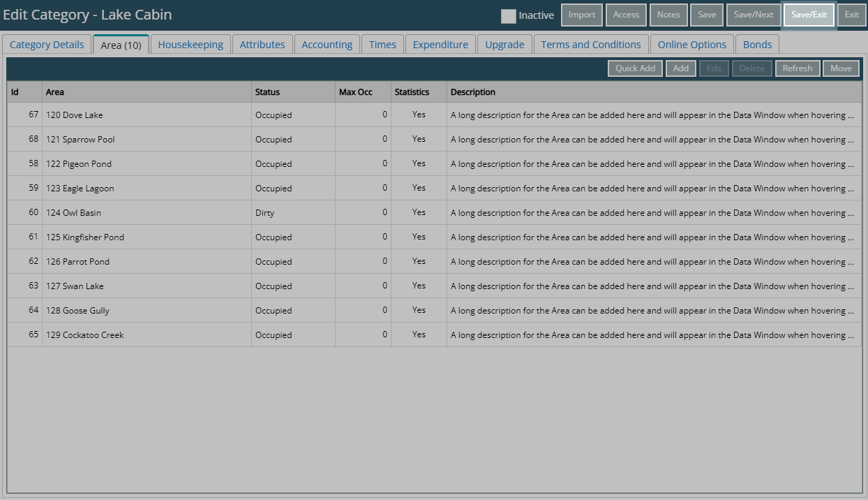868x500 pixels.
Task: Click Id 58 cell
Action: (24, 163)
